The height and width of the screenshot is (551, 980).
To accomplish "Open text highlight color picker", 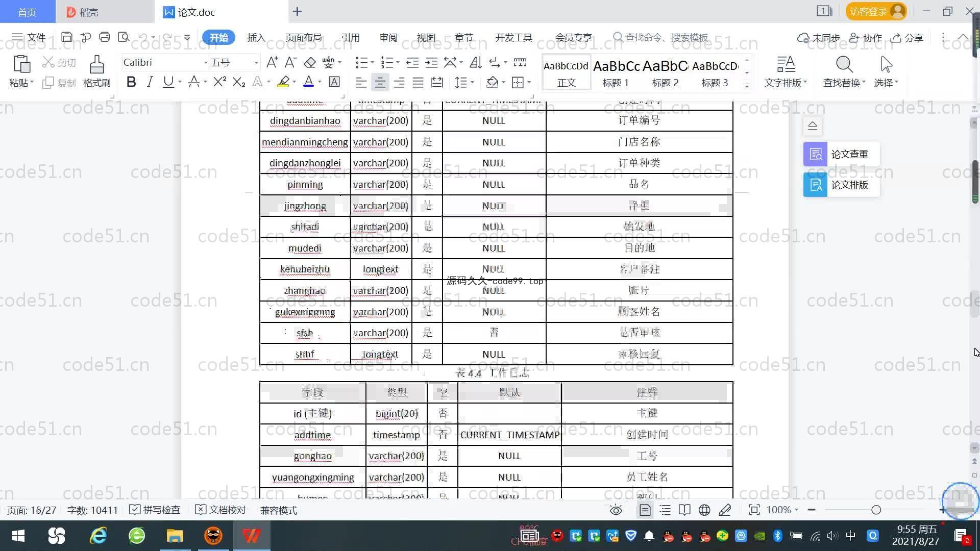I will (294, 82).
